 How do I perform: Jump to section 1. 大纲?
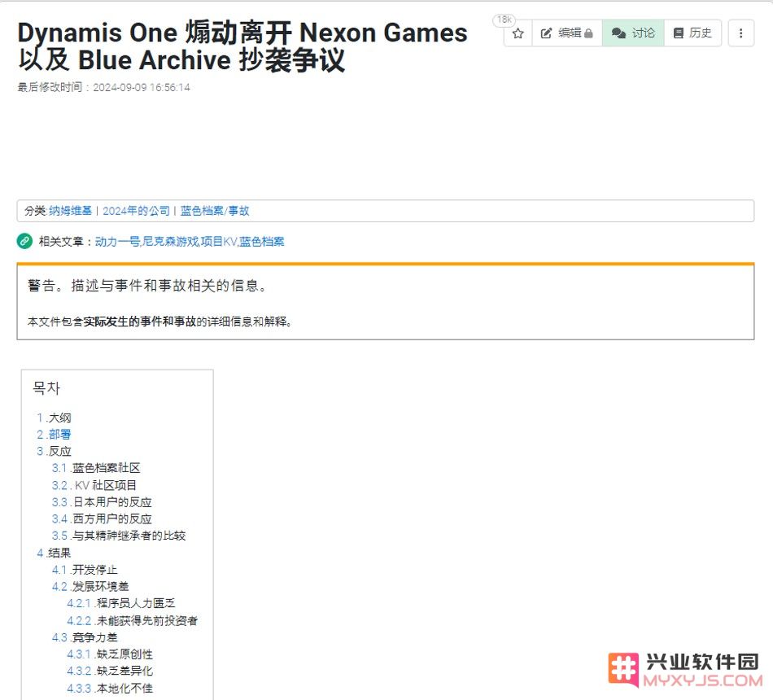(55, 418)
